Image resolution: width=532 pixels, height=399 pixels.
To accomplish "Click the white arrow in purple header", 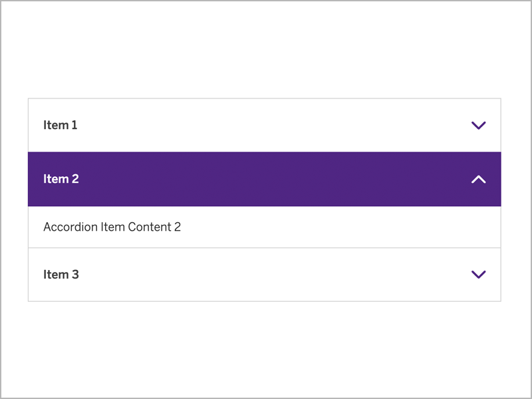I will [478, 179].
